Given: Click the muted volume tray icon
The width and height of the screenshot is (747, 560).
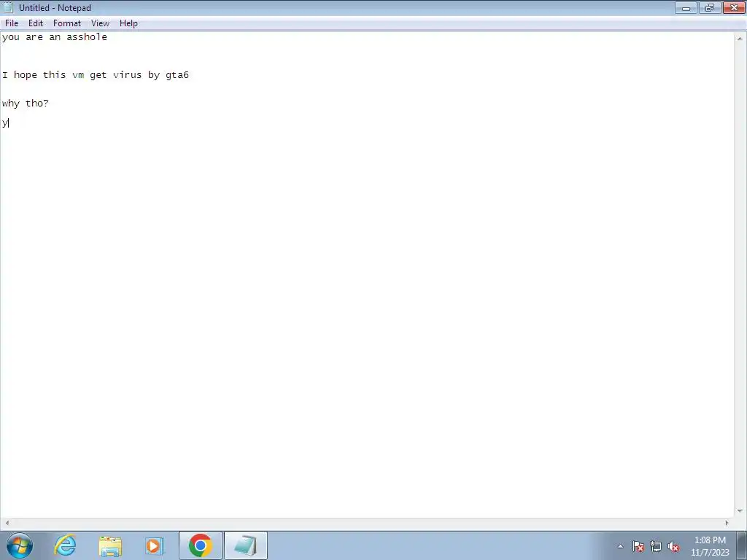Looking at the screenshot, I should tap(673, 546).
